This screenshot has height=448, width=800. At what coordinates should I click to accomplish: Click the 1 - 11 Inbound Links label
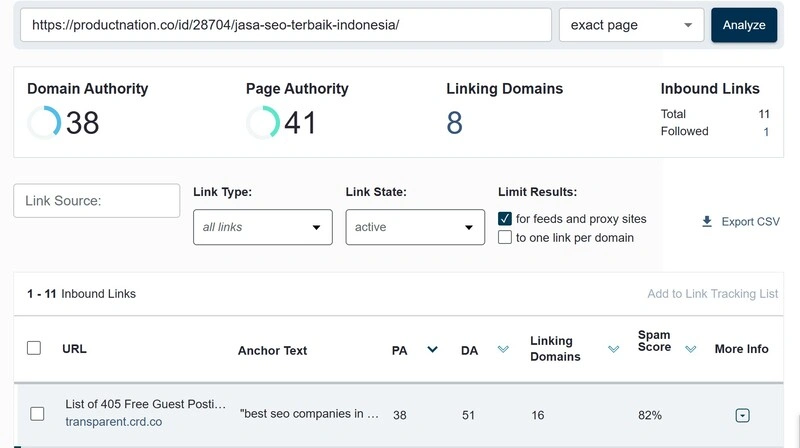coord(82,294)
